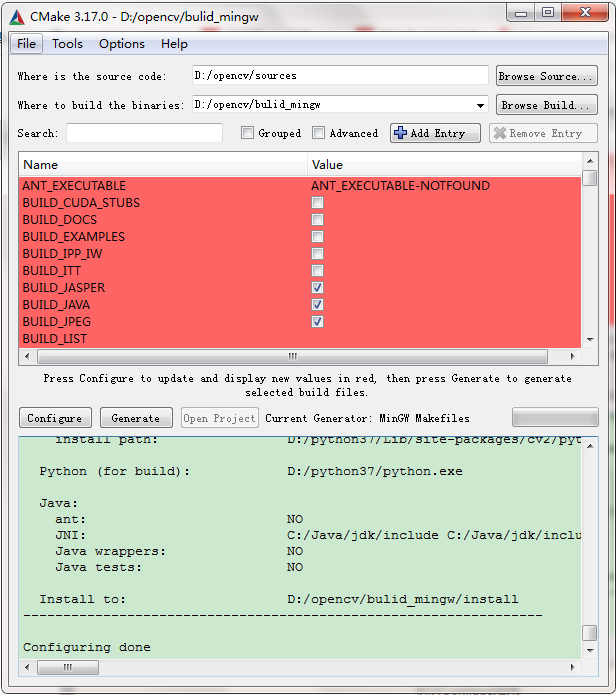Click the ANT_EXECUTABLE-NOTFOUND value

(400, 186)
